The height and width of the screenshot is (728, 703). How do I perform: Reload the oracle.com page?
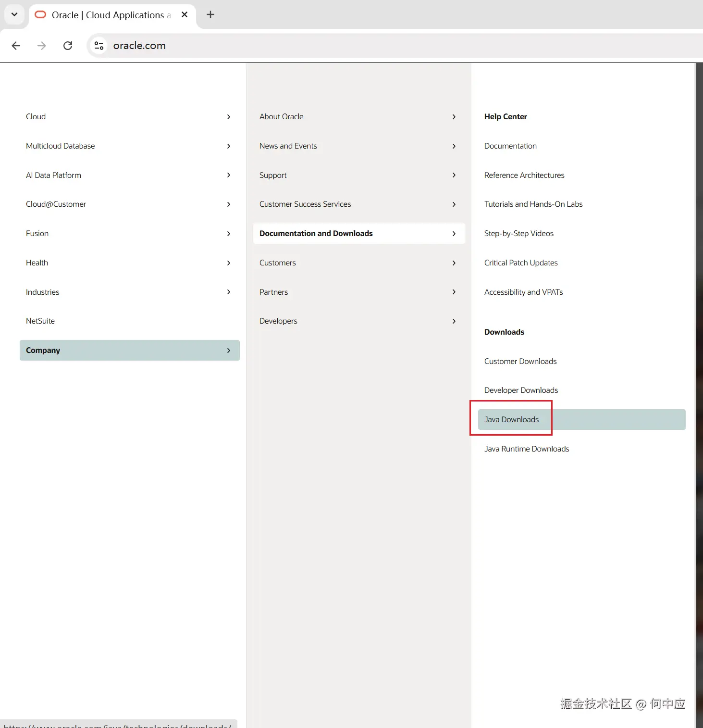(x=68, y=46)
